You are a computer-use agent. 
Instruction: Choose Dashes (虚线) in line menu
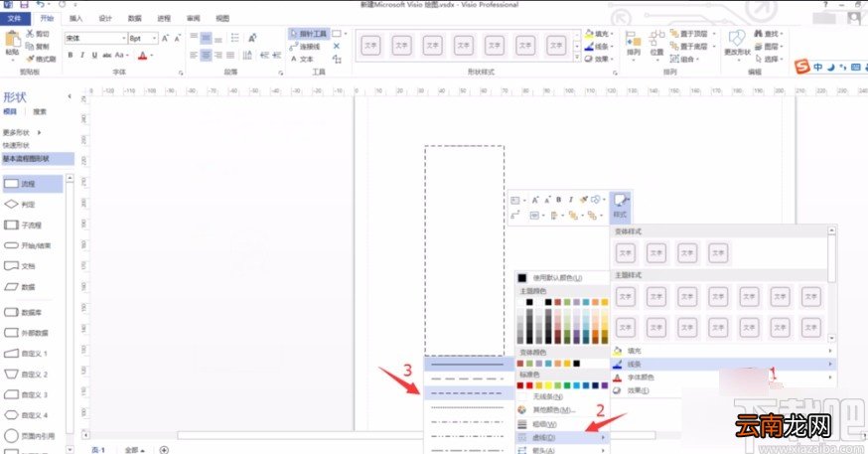[x=562, y=437]
